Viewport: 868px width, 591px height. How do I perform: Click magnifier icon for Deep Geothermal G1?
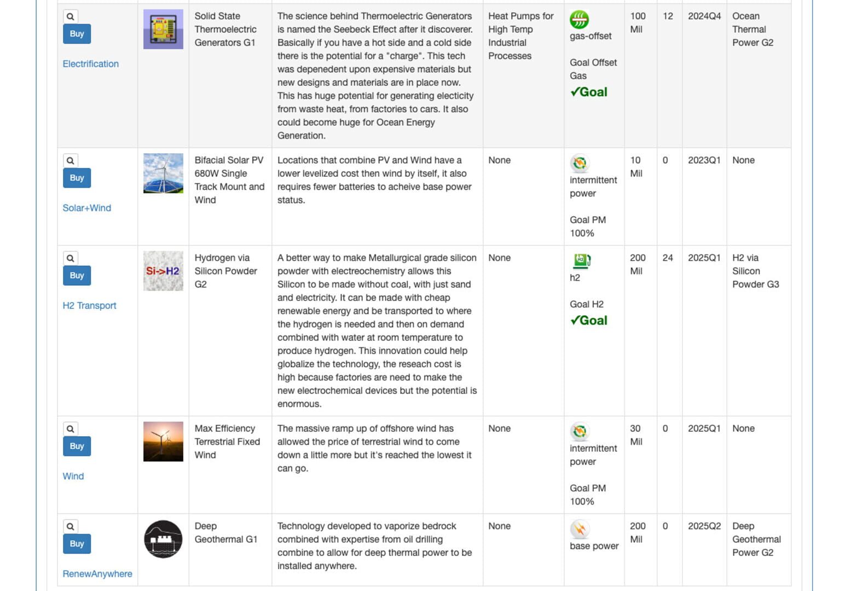pos(70,526)
